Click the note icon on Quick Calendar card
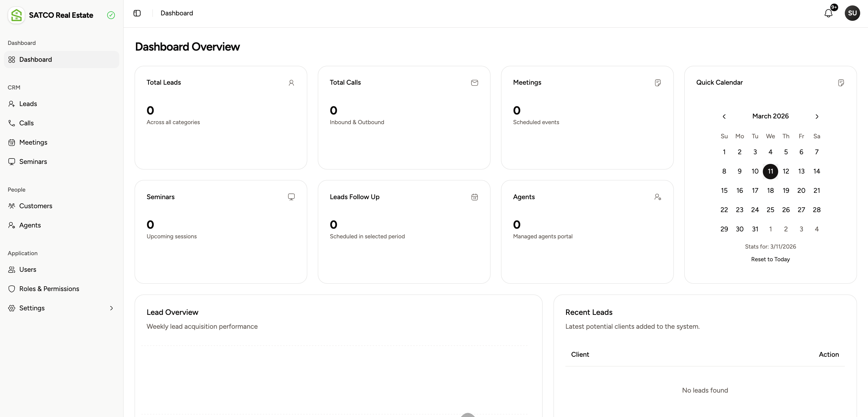The width and height of the screenshot is (868, 417). 841,83
